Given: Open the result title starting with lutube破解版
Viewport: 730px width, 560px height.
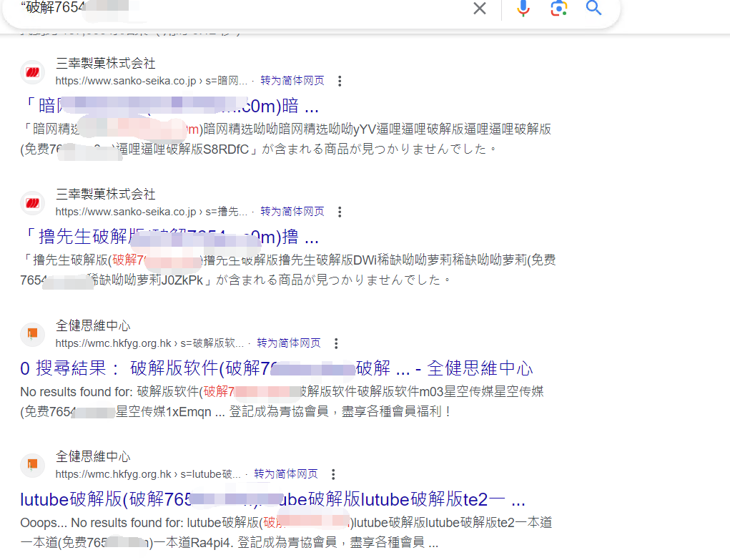Looking at the screenshot, I should click(x=273, y=499).
